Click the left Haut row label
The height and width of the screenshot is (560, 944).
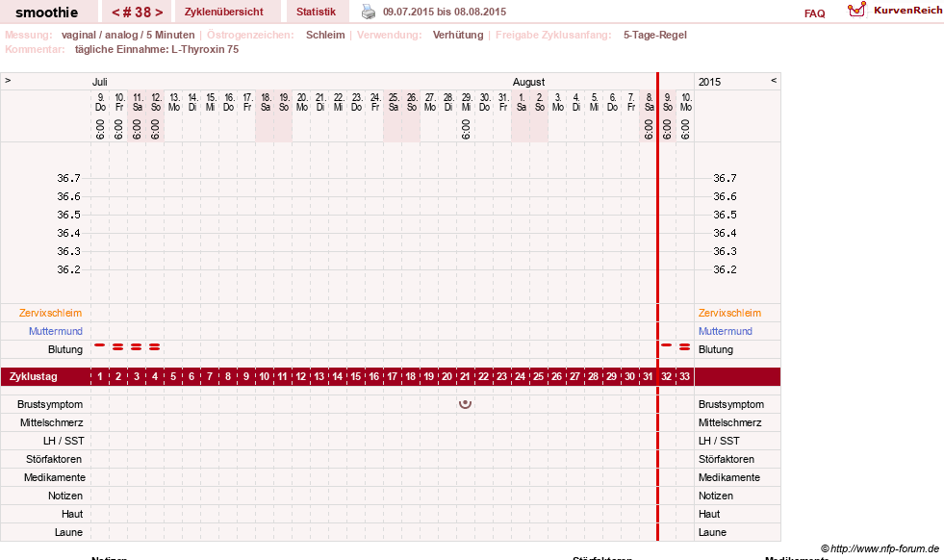[72, 514]
